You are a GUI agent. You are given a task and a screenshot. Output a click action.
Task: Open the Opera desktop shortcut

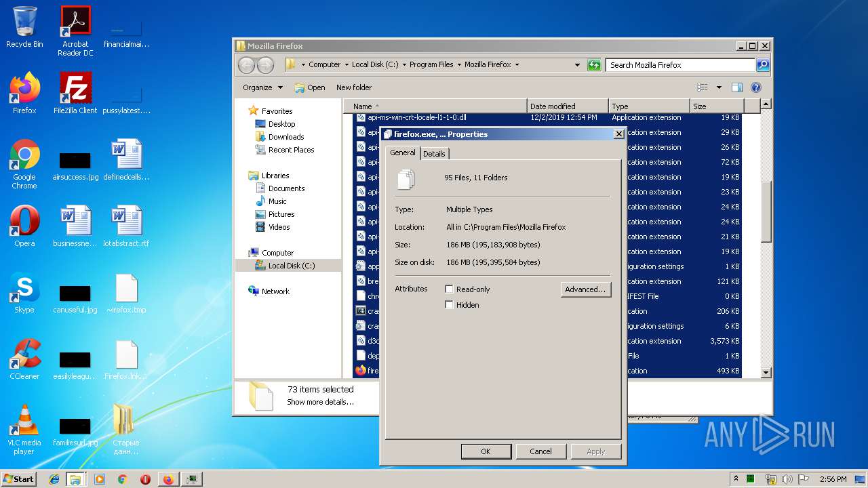tap(24, 226)
